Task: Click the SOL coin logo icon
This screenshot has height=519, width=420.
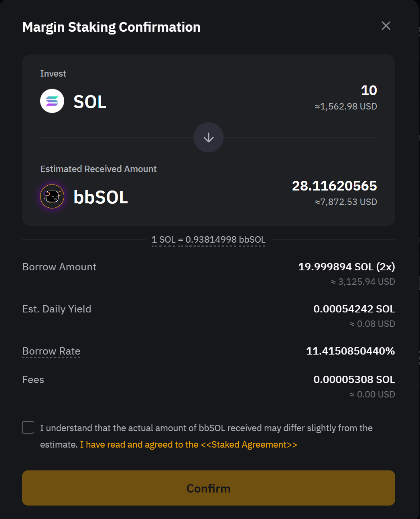Action: click(x=52, y=101)
